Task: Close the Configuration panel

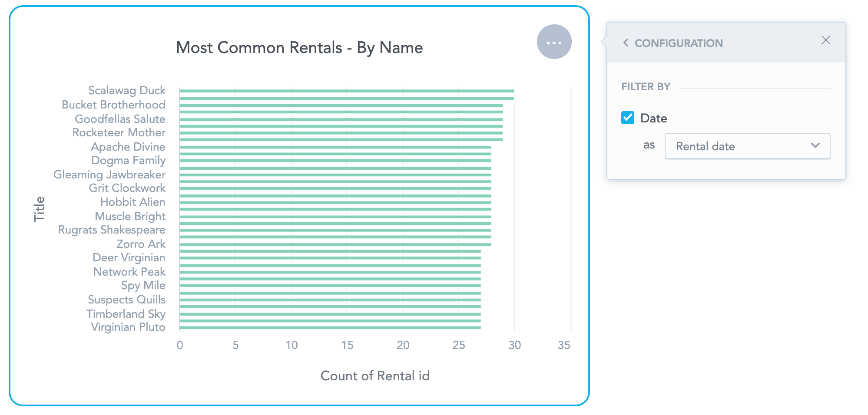Action: [x=825, y=40]
